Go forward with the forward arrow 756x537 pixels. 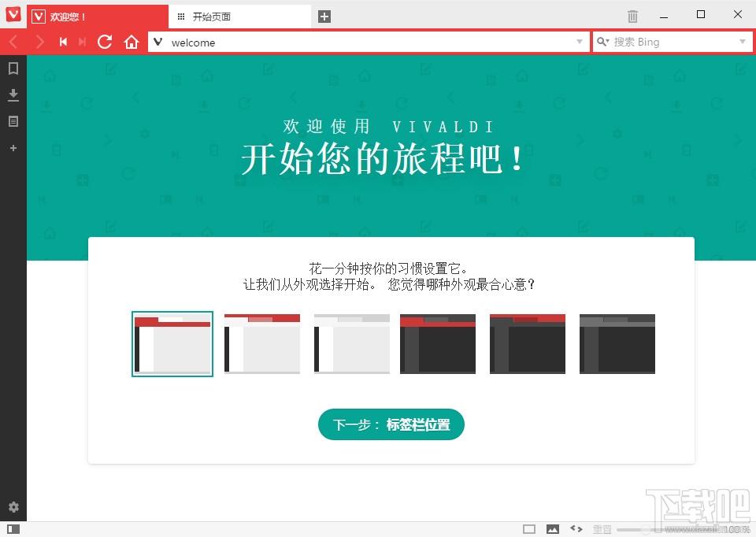pyautogui.click(x=39, y=42)
